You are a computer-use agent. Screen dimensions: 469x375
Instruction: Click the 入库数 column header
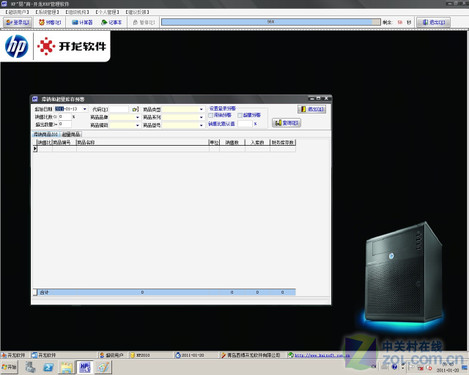click(x=257, y=142)
